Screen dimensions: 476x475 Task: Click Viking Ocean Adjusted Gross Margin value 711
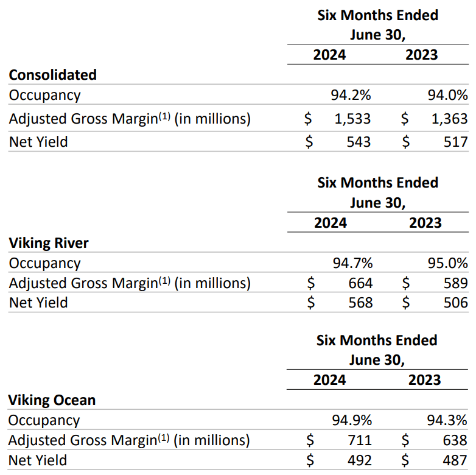[359, 440]
